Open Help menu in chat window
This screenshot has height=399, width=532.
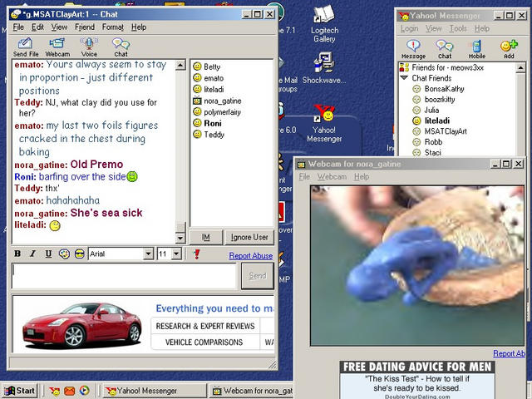pos(139,27)
